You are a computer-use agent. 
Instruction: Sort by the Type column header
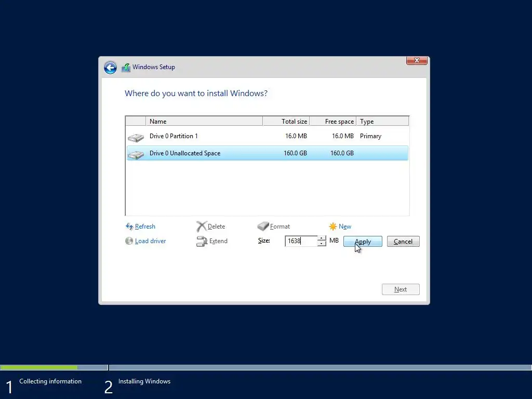382,121
